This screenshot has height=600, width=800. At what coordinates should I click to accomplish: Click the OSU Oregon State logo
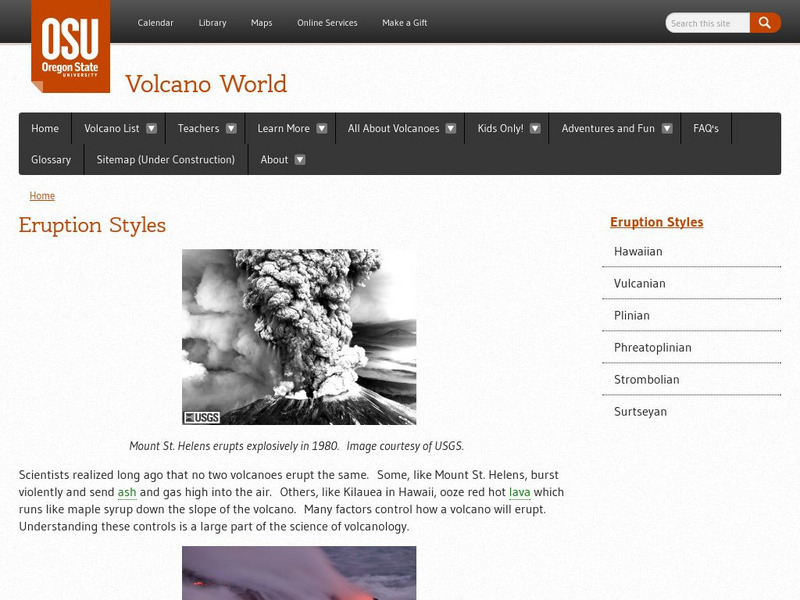coord(70,45)
